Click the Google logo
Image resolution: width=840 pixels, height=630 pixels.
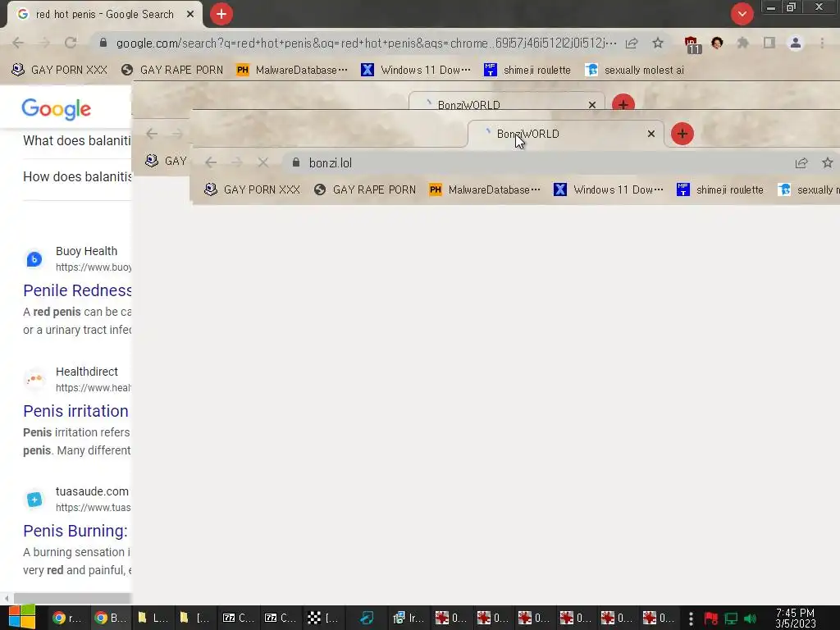click(57, 109)
